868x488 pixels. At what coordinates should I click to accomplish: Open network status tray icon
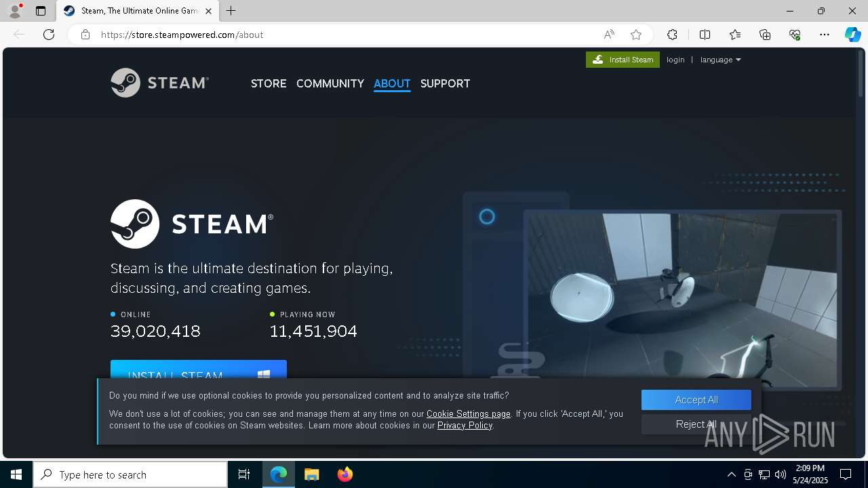764,474
